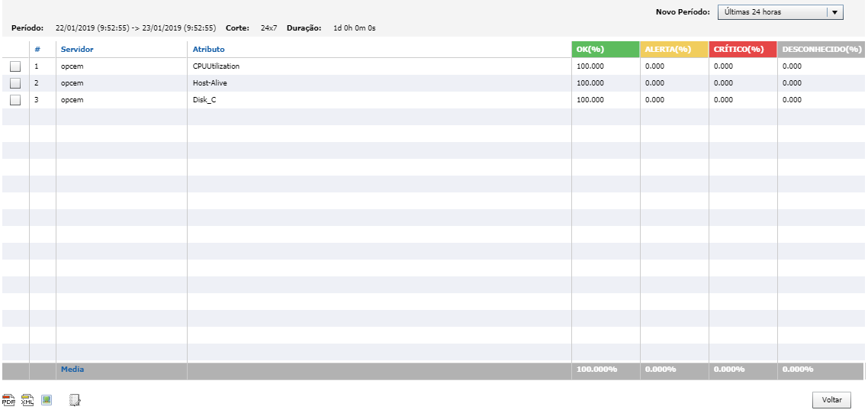Click the gray DESCONHECIDO(%) column header
This screenshot has width=868, height=410.
tap(821, 50)
